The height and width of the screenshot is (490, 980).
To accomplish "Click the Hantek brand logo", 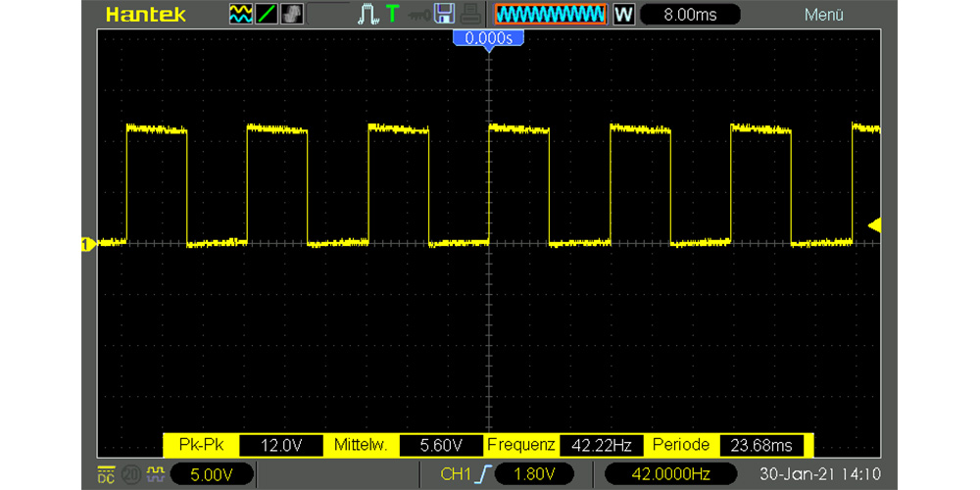I will pos(146,15).
